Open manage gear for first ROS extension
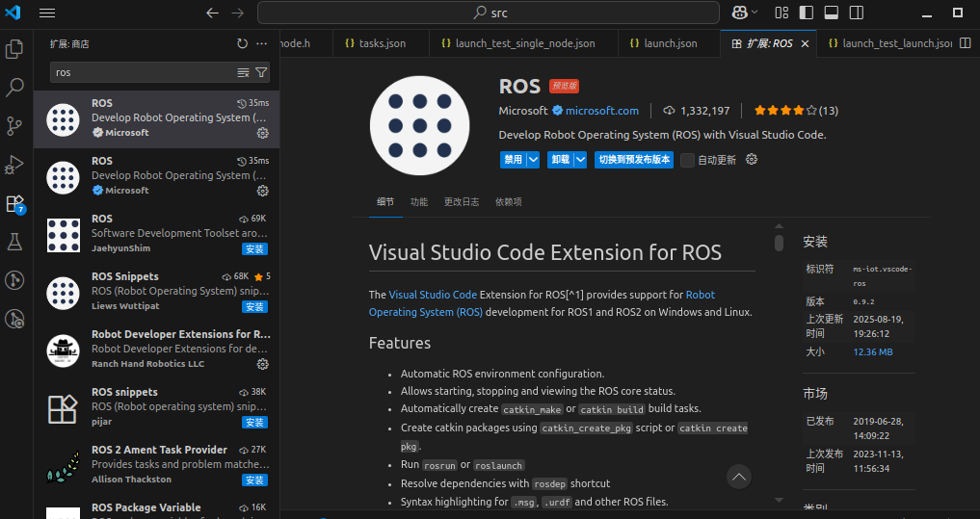980x519 pixels. click(x=263, y=133)
